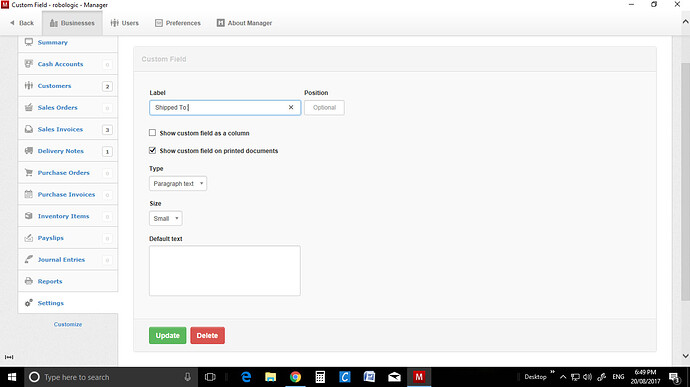
Task: Open the Delivery Notes truck icon
Action: point(29,151)
